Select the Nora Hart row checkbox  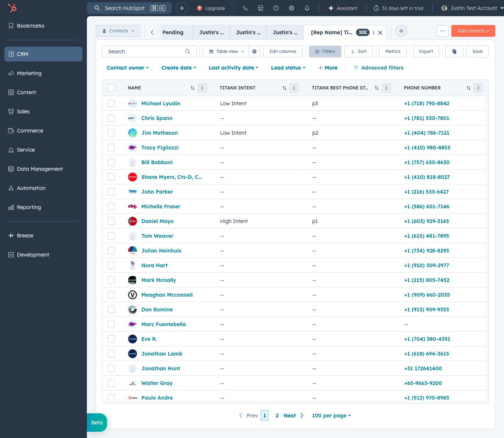111,265
